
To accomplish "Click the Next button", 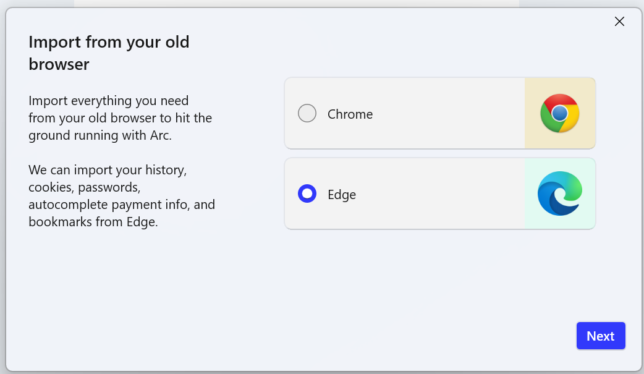I will point(600,336).
